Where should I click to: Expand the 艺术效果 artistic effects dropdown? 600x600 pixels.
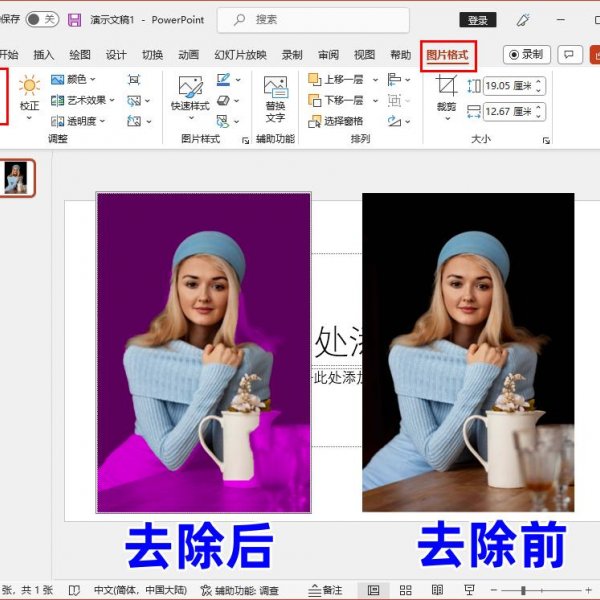coord(90,100)
